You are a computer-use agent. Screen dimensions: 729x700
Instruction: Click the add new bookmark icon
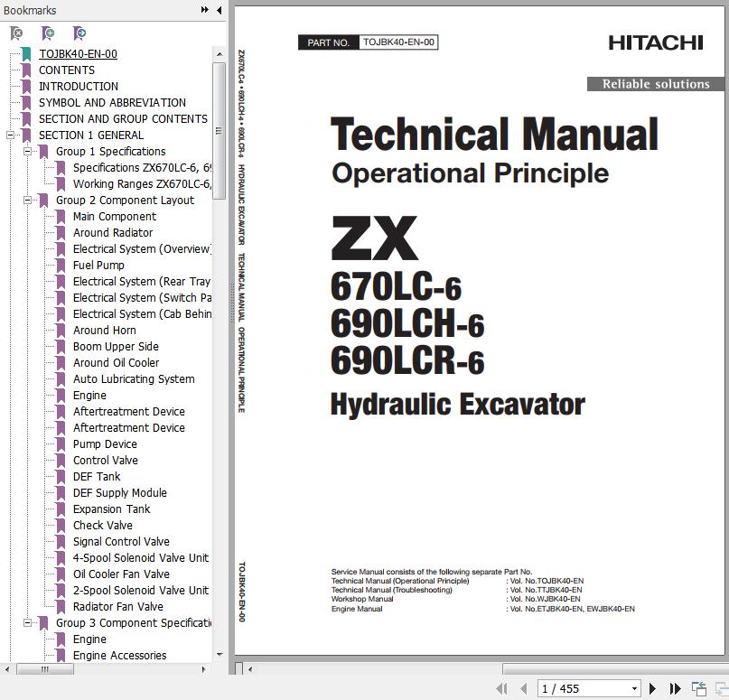[48, 33]
